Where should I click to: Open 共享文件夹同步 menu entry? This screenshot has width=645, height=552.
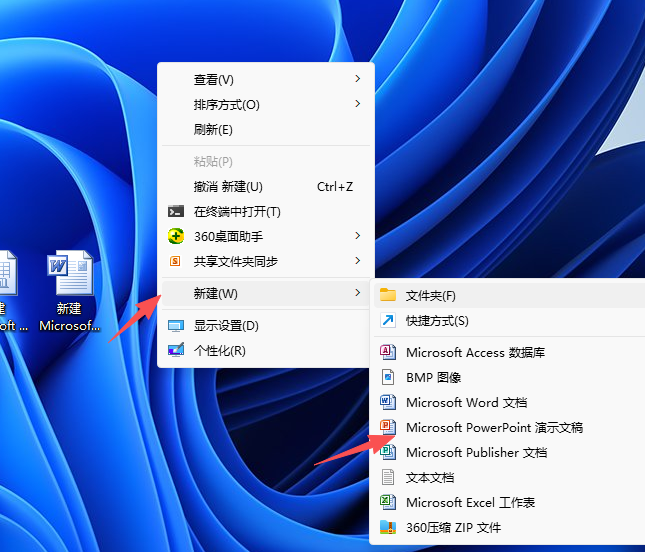coord(266,261)
